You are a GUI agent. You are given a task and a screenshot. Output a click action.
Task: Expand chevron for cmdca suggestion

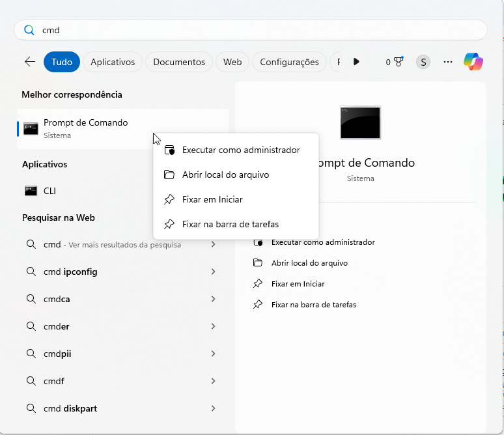click(x=213, y=299)
